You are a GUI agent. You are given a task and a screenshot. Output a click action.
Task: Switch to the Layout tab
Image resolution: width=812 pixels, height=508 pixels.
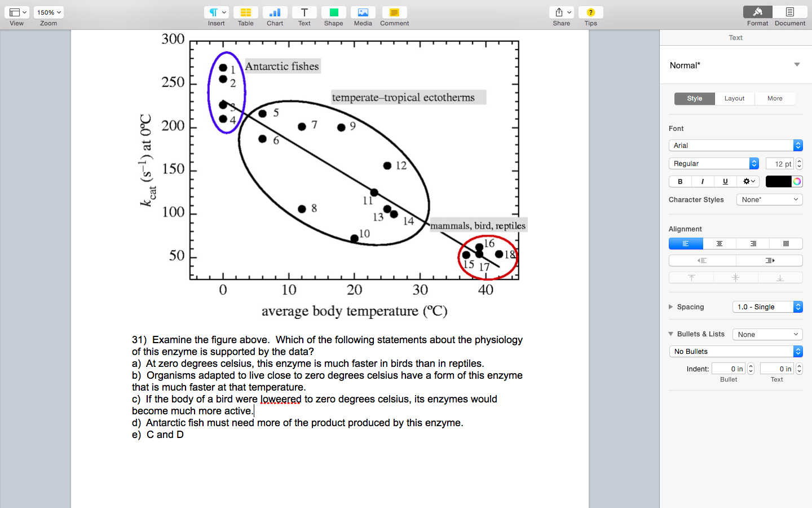pos(734,98)
